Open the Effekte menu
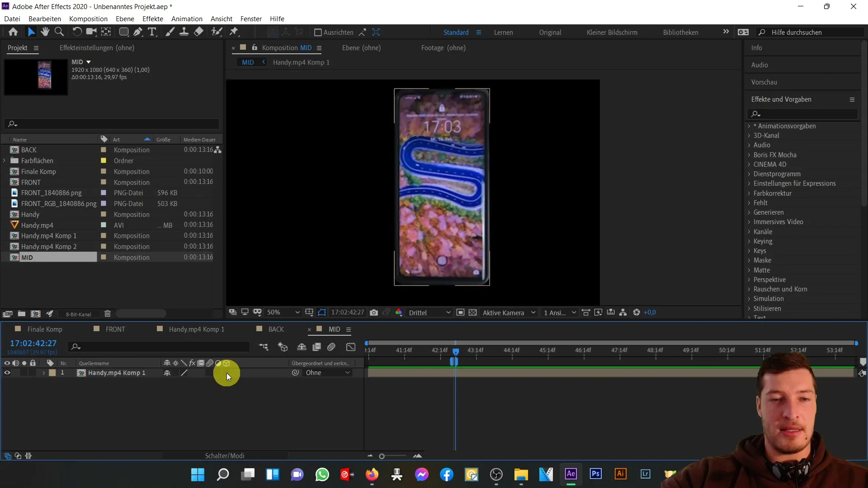Screen dimensions: 868x488 153,19
